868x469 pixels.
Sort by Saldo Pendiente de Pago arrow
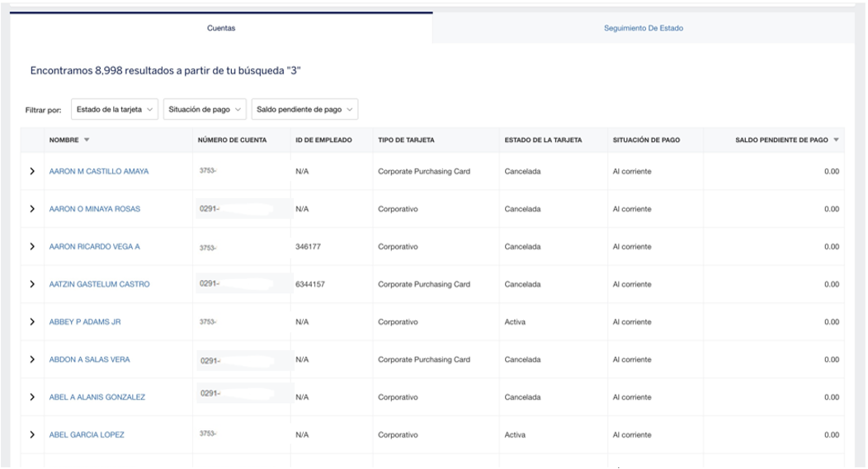point(835,140)
